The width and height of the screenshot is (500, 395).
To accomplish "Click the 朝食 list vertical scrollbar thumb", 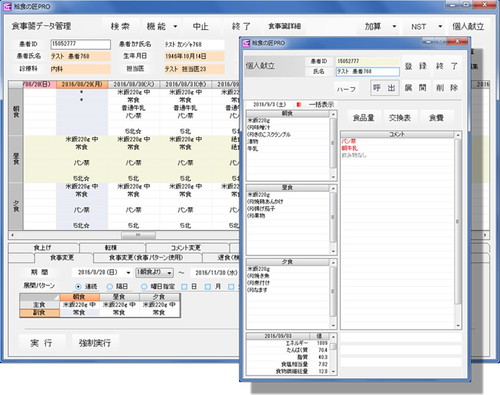I will [333, 143].
